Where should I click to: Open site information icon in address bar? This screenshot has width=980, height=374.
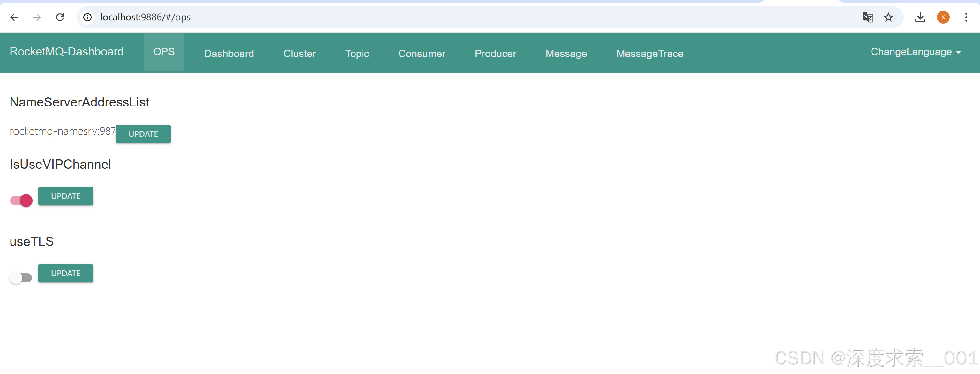click(87, 17)
